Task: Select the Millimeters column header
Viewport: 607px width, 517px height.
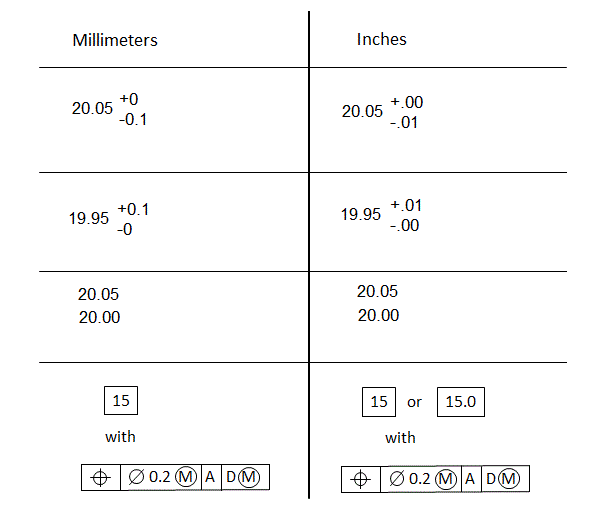Action: click(115, 40)
